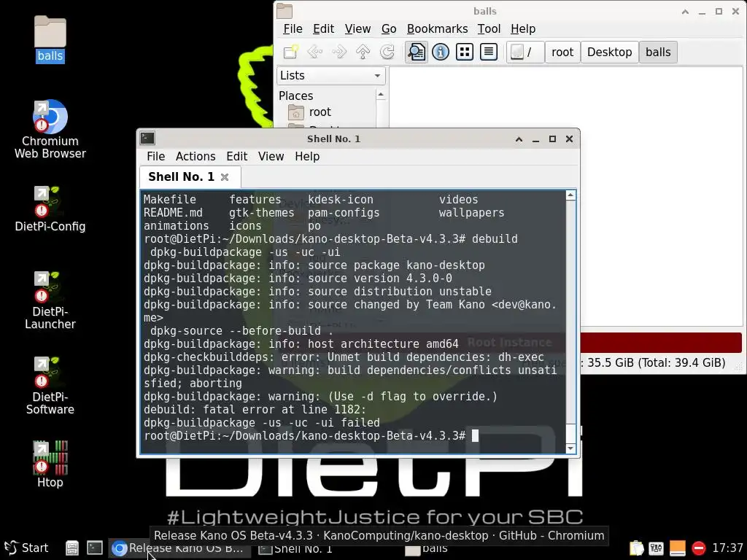Viewport: 747px width, 560px height.
Task: Open Help menu in balls file manager
Action: pos(523,28)
